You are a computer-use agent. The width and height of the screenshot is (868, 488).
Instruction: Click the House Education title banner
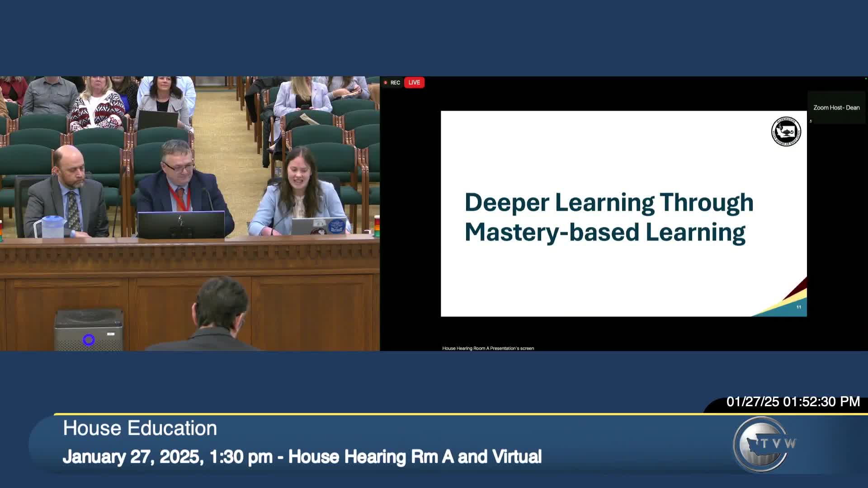pyautogui.click(x=139, y=428)
